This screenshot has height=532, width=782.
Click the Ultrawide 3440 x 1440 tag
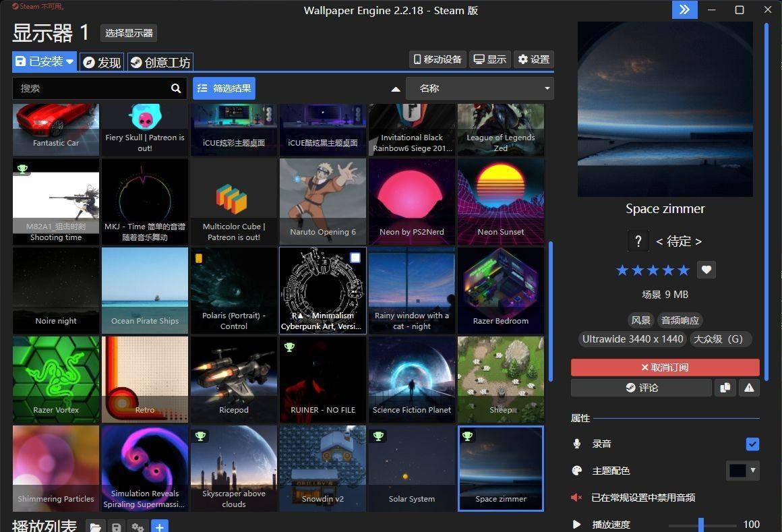[632, 339]
